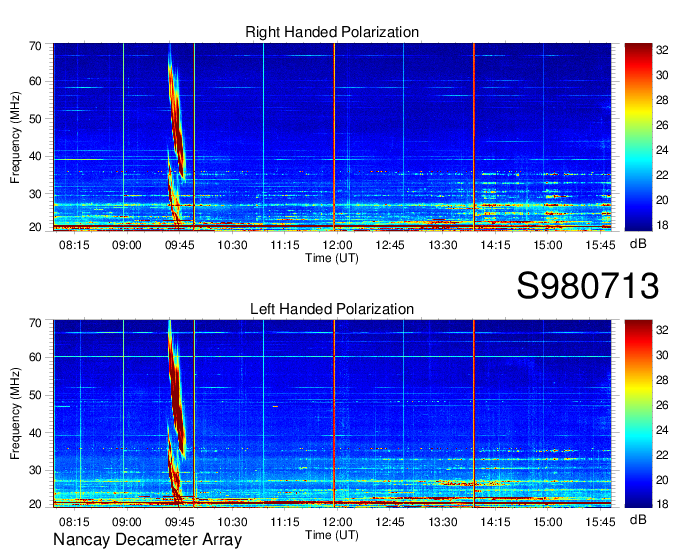Click 50 MHz tick of Right Handed plot

pyautogui.click(x=35, y=119)
